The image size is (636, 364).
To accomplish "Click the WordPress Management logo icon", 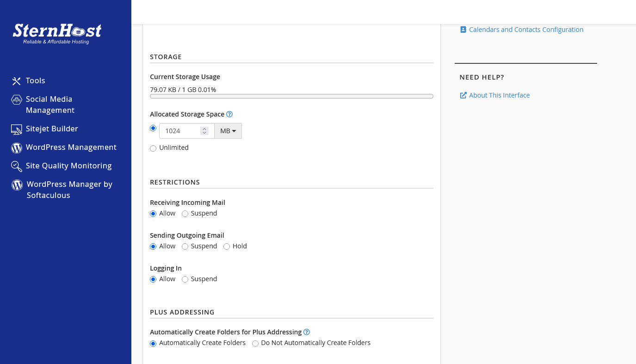I will coord(17,148).
